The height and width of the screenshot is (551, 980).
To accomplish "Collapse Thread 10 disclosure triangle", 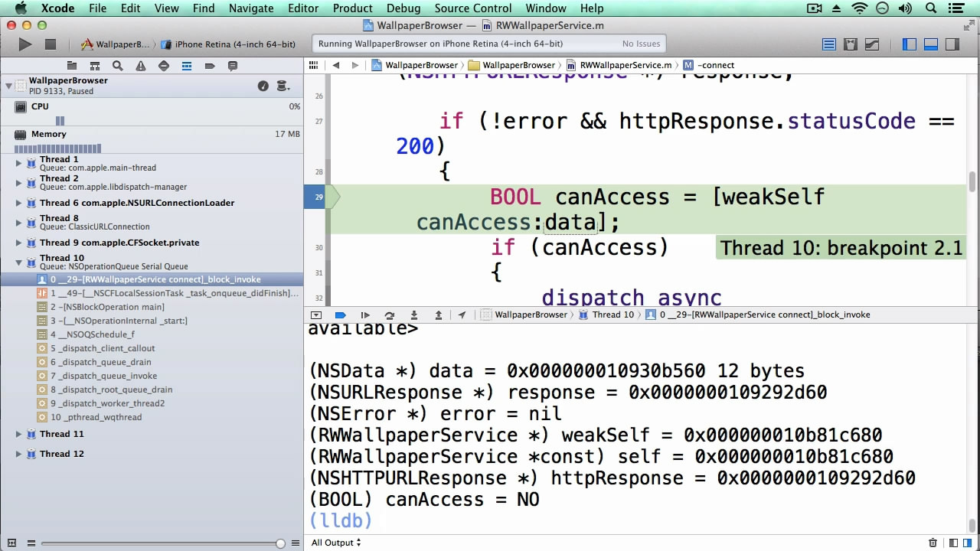I will [19, 262].
